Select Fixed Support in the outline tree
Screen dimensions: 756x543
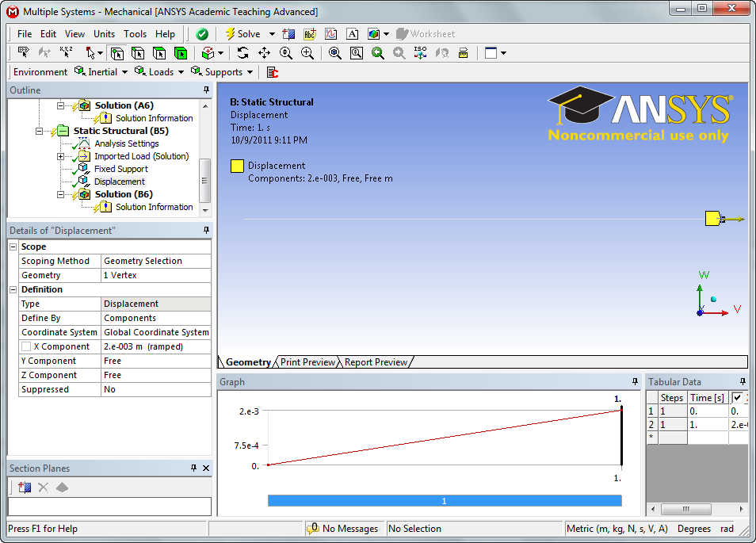coord(121,170)
